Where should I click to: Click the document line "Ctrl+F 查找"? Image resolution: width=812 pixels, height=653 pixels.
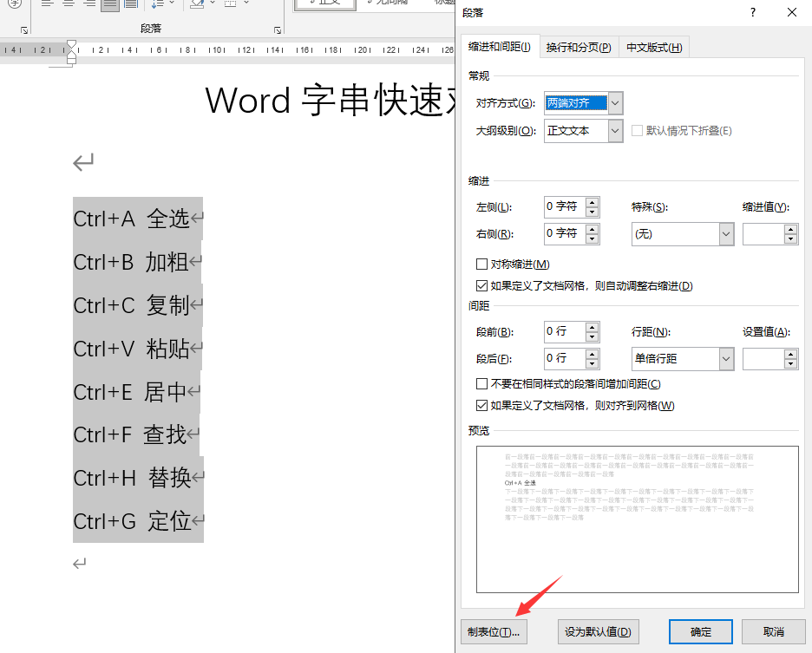(129, 435)
